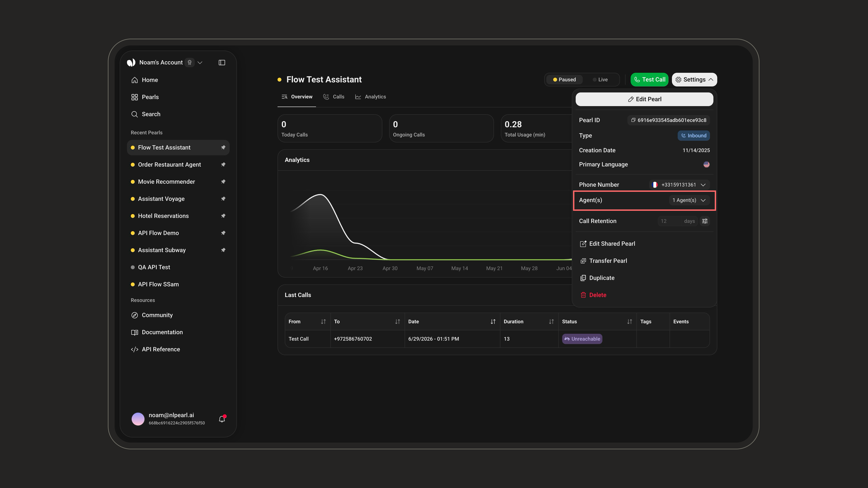The image size is (868, 488).
Task: Click the Total Usage (min) stat card
Action: click(x=536, y=128)
